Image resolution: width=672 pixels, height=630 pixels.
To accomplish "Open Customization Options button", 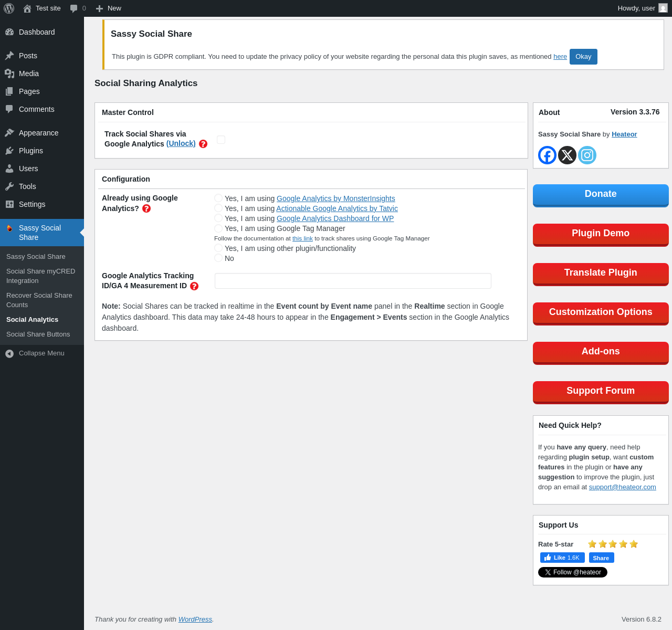I will [x=601, y=313].
